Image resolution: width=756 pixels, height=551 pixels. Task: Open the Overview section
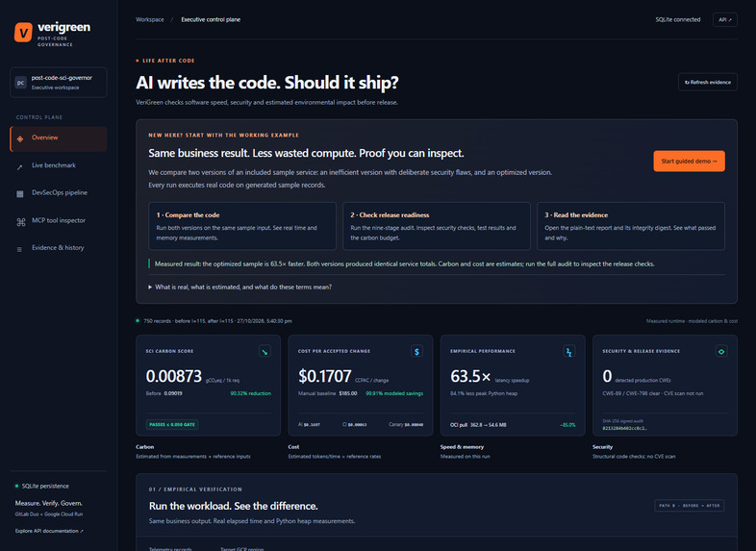pyautogui.click(x=59, y=138)
